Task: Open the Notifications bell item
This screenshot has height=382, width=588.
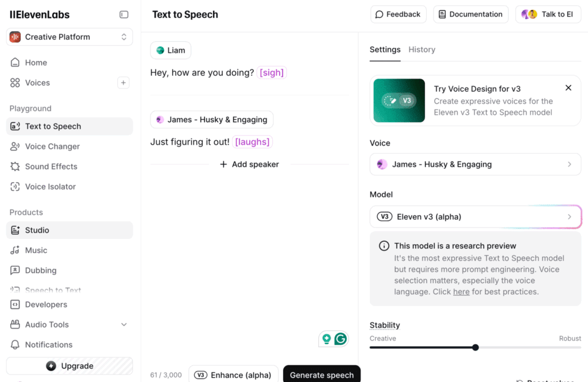Action: click(49, 345)
